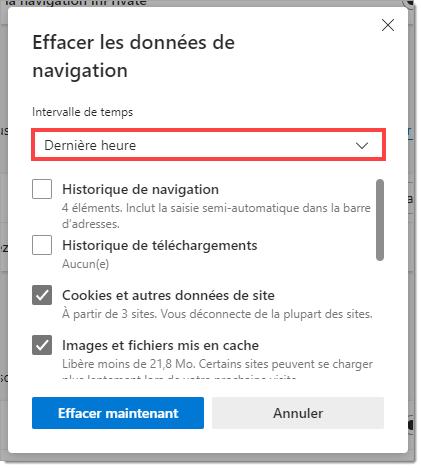Click the chevron arrow in time range box

(x=362, y=145)
